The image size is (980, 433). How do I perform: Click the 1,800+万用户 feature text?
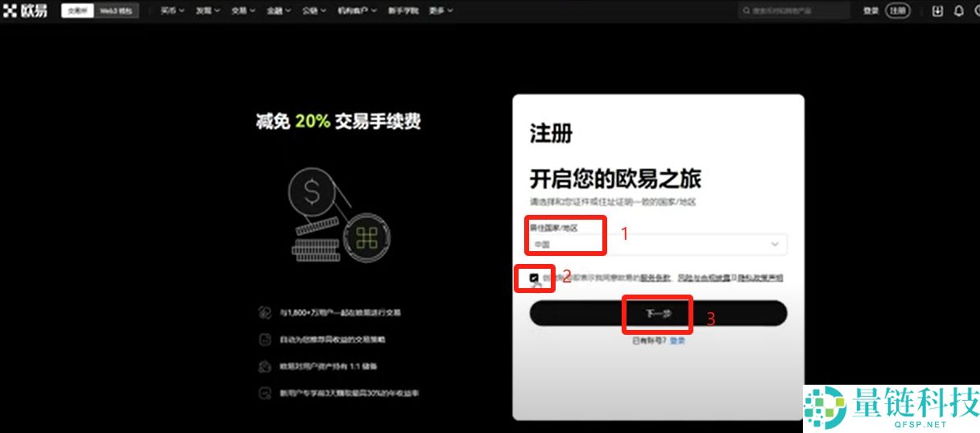[x=340, y=312]
